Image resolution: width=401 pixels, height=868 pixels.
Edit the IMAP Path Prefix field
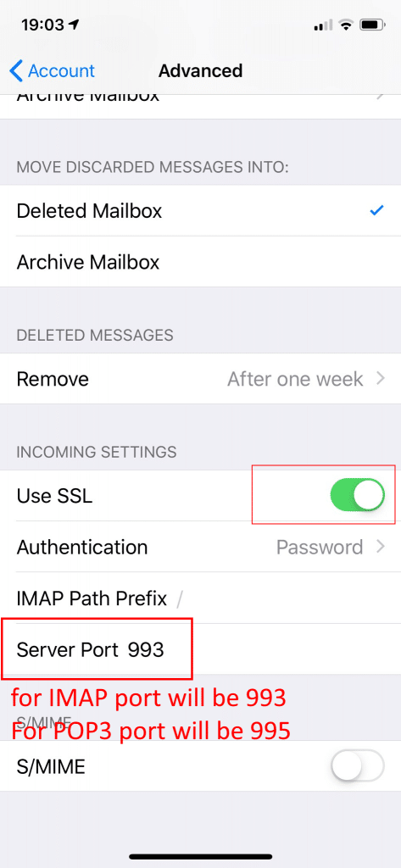pos(200,598)
